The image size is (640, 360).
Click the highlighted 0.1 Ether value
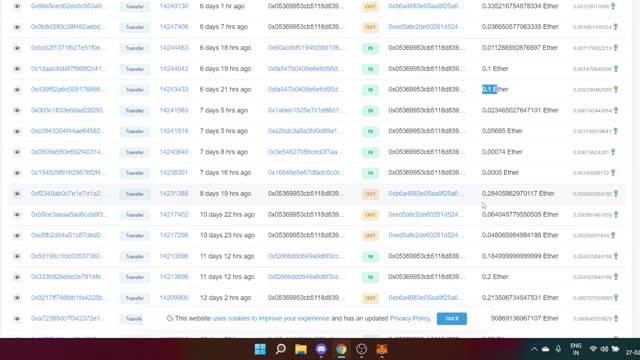[495, 89]
